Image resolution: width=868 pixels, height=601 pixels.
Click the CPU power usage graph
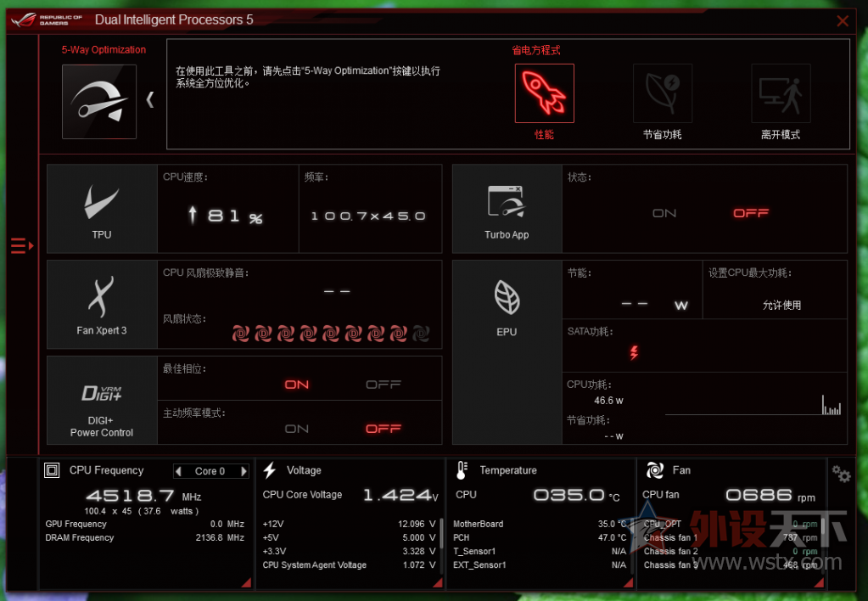[753, 404]
